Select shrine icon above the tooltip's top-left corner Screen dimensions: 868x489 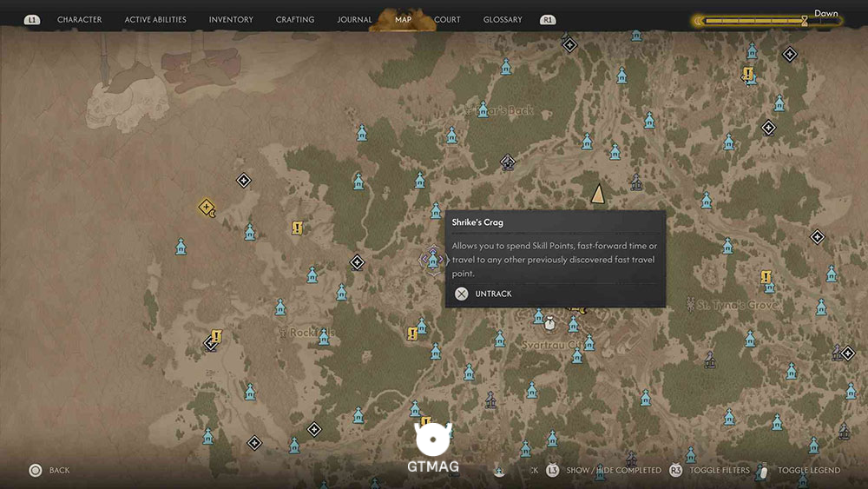[436, 210]
